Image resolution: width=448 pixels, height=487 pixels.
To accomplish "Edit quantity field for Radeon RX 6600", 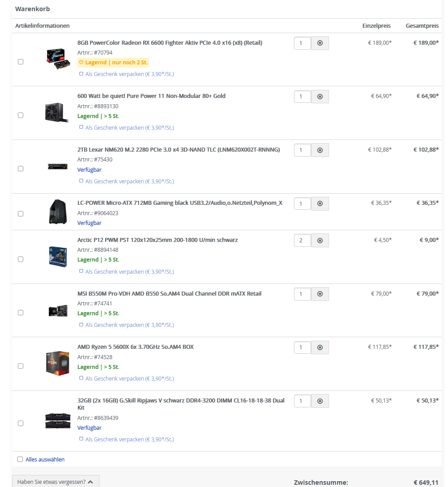I will (303, 43).
